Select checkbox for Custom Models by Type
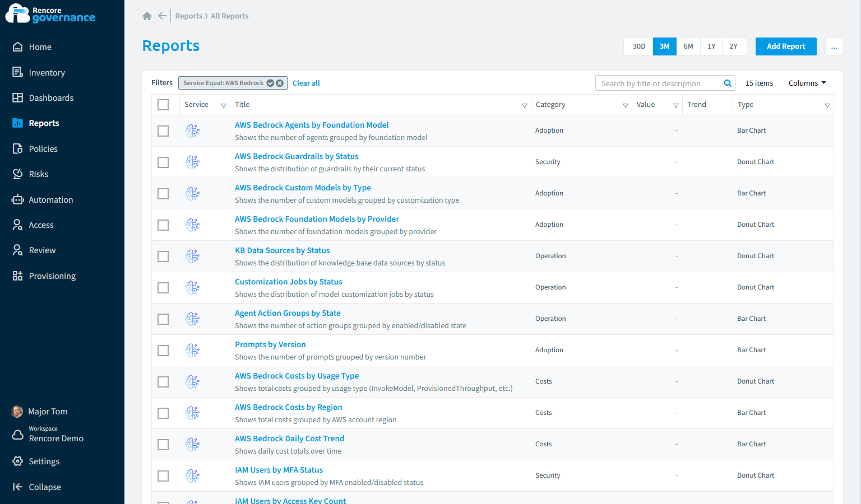This screenshot has height=504, width=861. coord(163,194)
